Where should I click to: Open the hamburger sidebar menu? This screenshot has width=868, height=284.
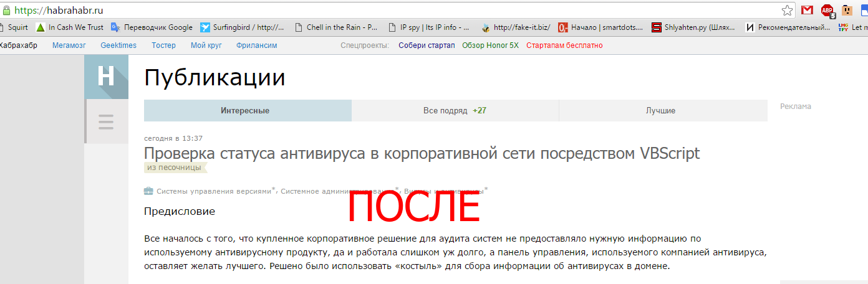[x=106, y=121]
